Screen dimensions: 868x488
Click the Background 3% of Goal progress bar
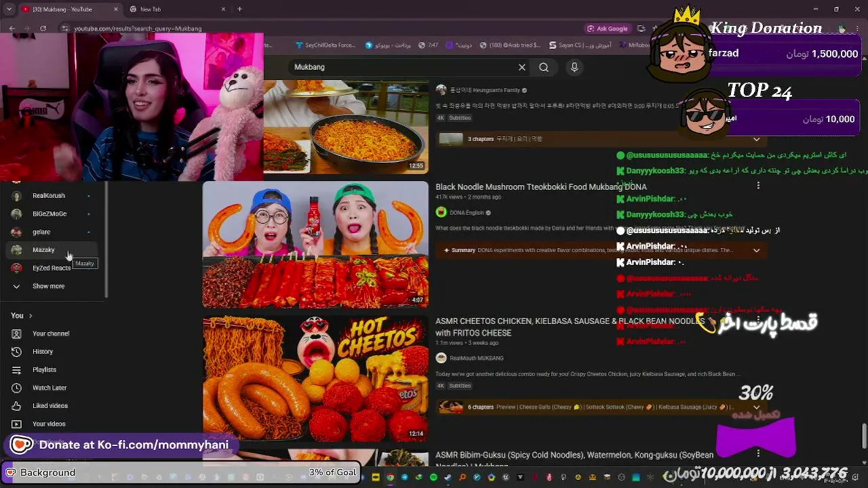[x=182, y=472]
